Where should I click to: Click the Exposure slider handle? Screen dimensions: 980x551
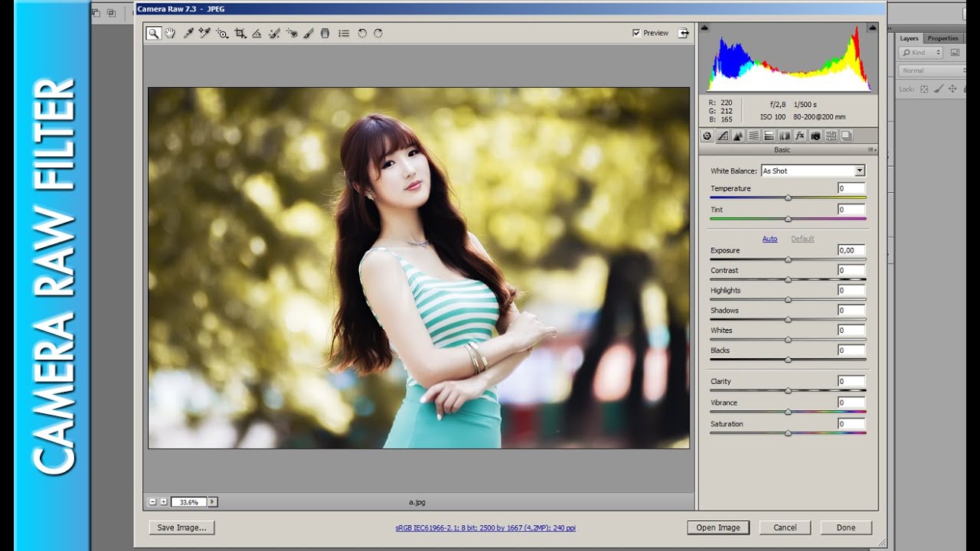(788, 260)
